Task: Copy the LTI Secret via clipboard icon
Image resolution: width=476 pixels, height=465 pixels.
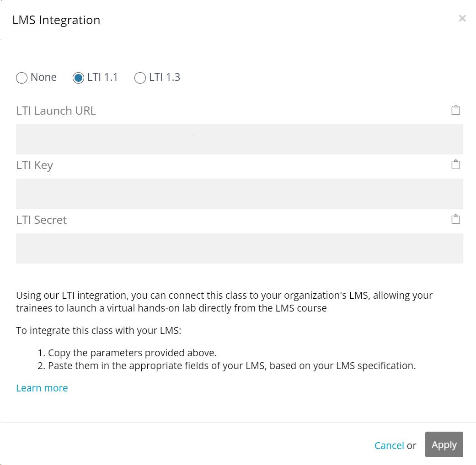Action: tap(455, 219)
